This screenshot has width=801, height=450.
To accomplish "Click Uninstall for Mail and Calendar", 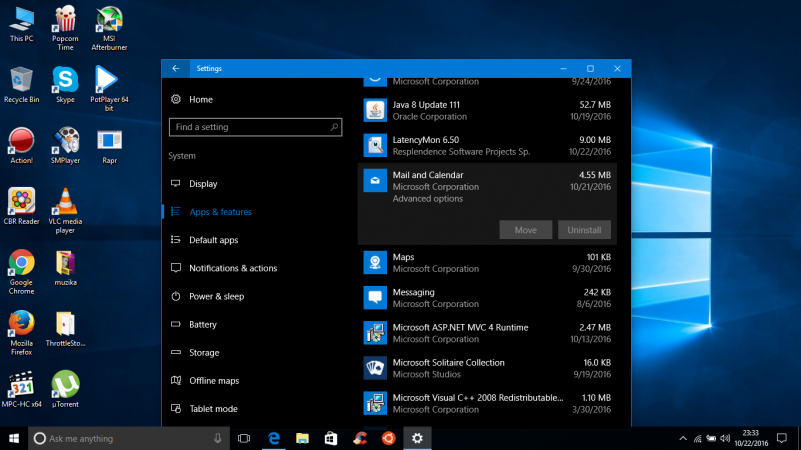I will [x=584, y=230].
